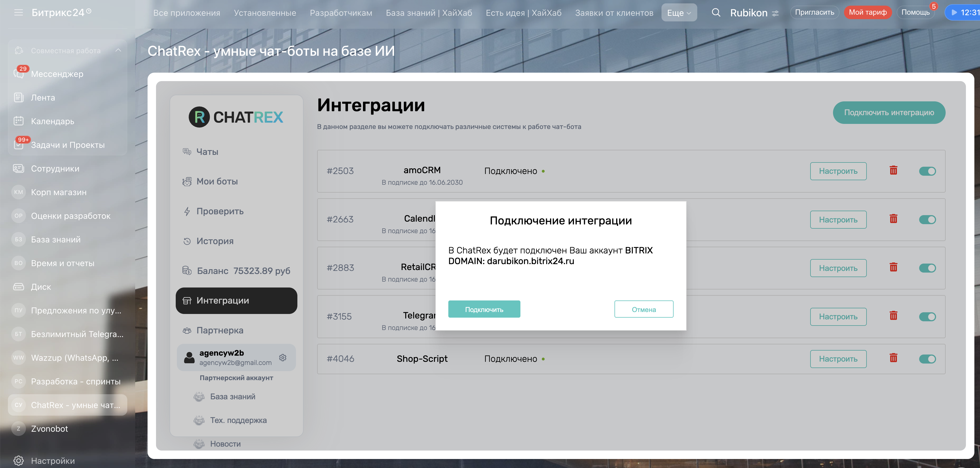Open Настройки gear in the left sidebar
This screenshot has height=468, width=980.
tap(19, 461)
